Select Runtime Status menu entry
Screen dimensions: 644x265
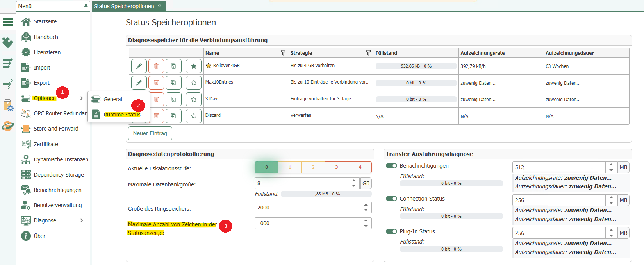point(122,115)
